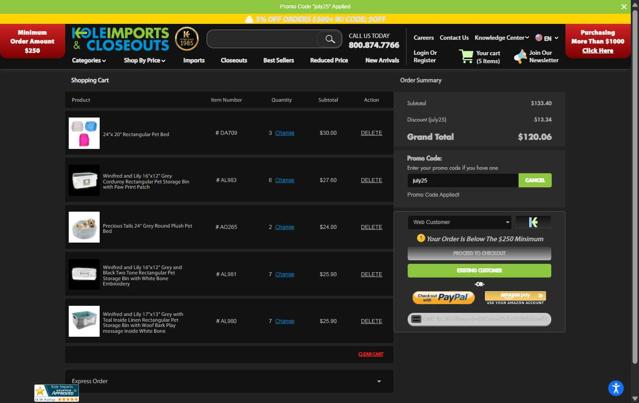Open New Arrivals in navigation

click(382, 60)
